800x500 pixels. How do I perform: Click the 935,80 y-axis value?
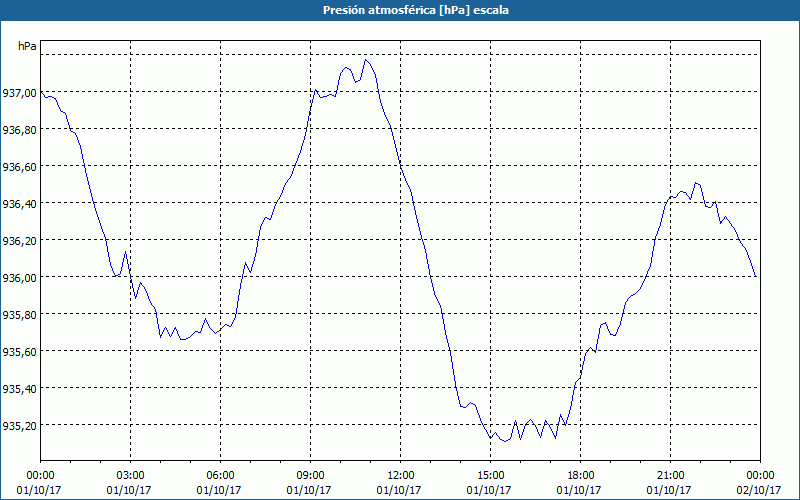pyautogui.click(x=19, y=314)
